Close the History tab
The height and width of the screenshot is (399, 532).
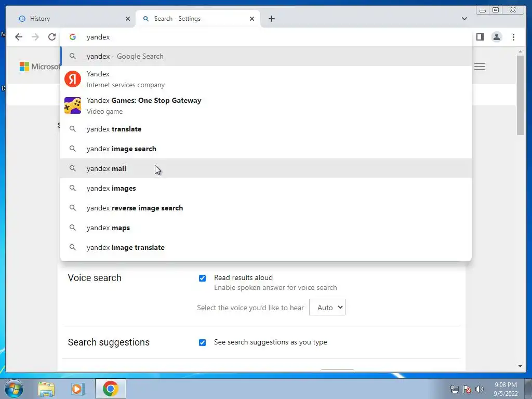click(x=128, y=19)
